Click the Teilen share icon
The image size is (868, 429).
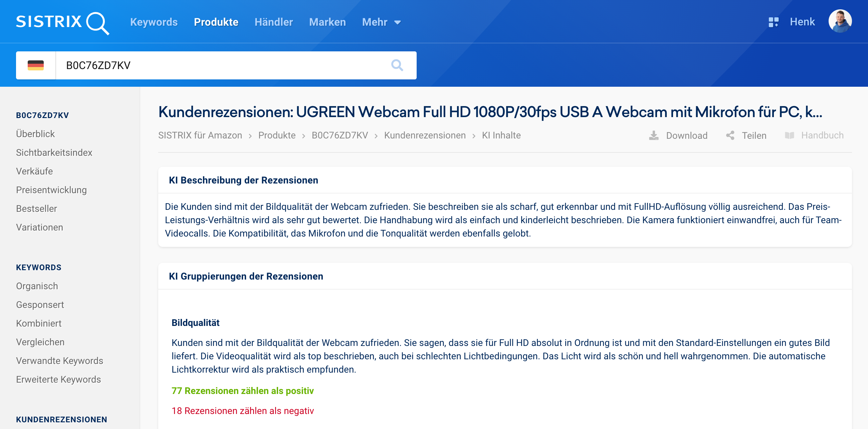pos(730,135)
